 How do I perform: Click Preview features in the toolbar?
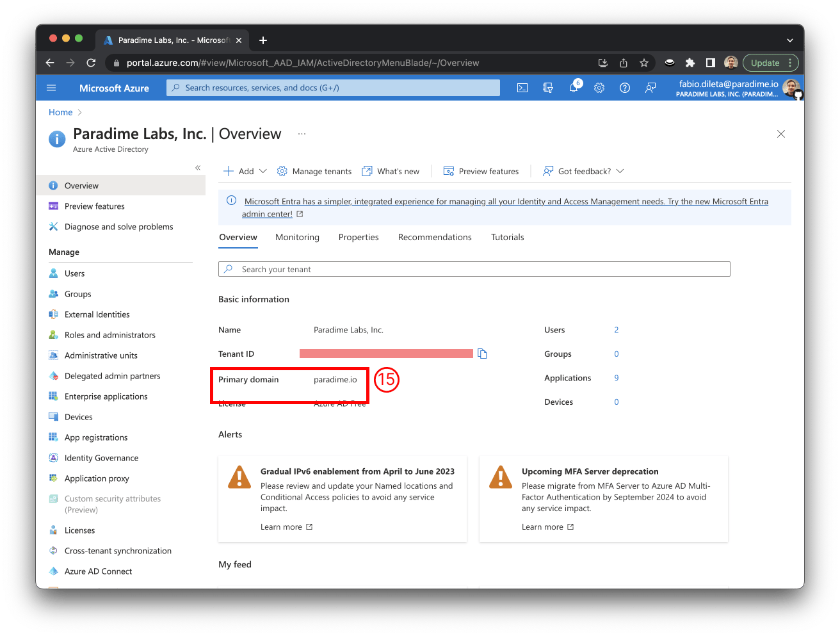tap(481, 171)
